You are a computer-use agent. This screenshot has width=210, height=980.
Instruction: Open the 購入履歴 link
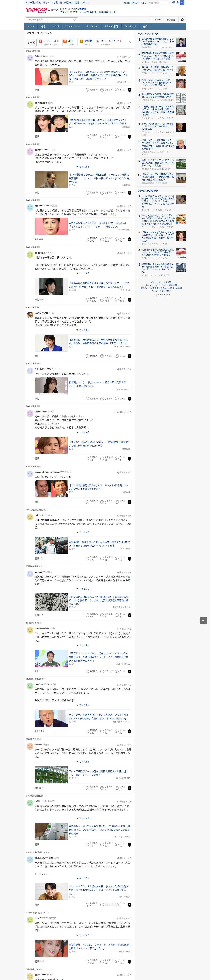[171, 20]
